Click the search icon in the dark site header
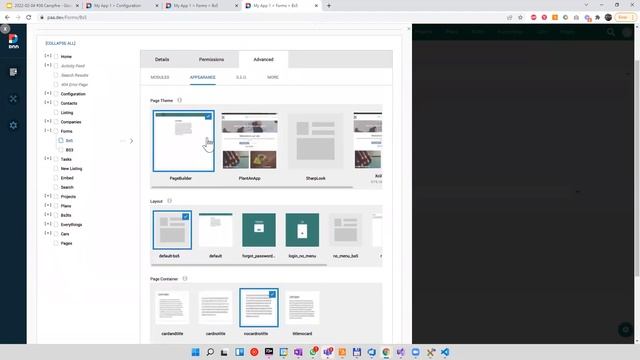 [x=611, y=32]
